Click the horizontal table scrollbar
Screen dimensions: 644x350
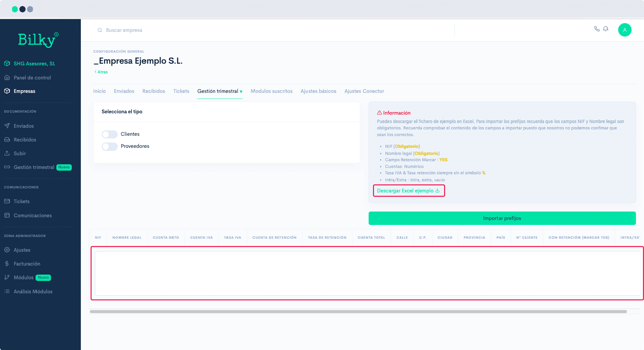[x=358, y=311]
